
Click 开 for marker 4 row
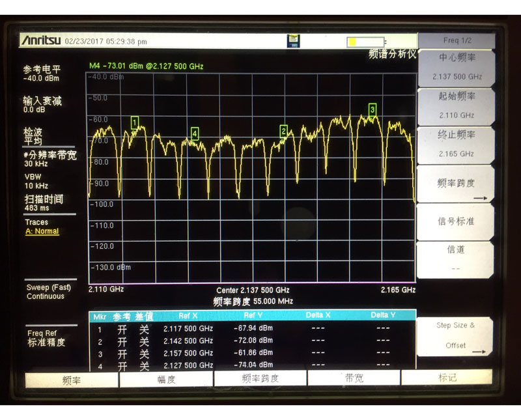click(x=122, y=366)
